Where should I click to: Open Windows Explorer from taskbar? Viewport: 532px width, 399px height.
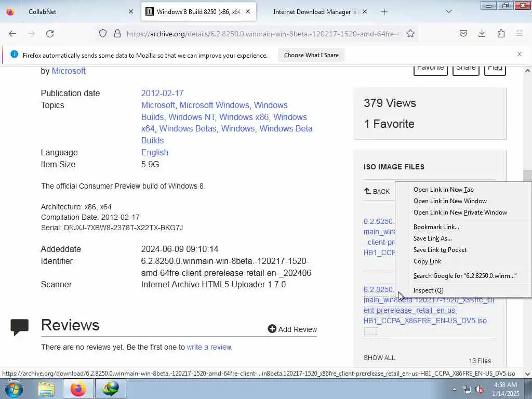(46, 389)
